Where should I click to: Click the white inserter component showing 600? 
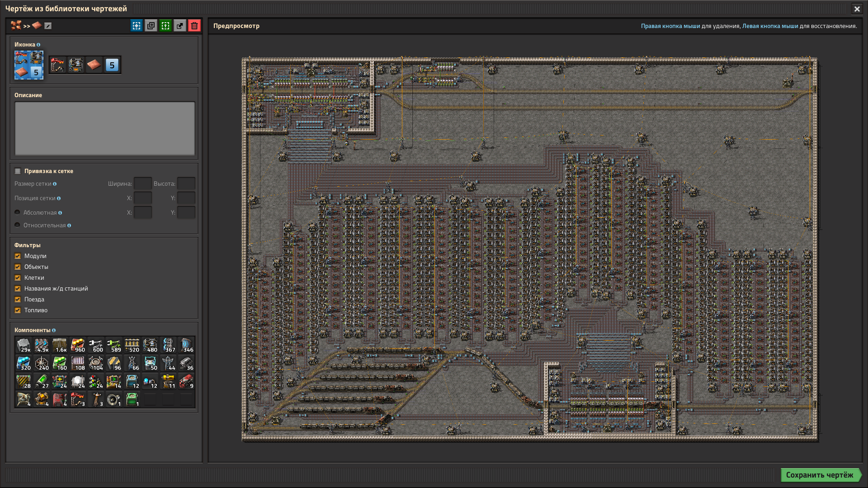[x=96, y=345]
